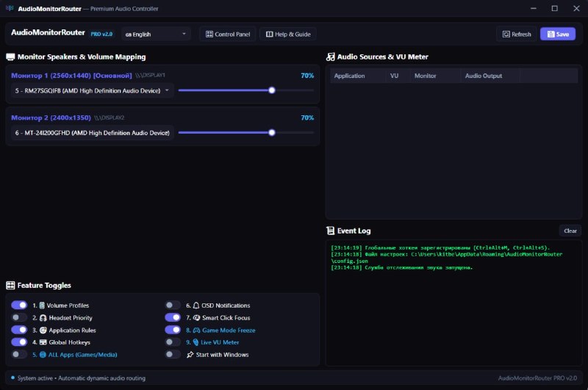Clear the Event Log

tap(570, 231)
